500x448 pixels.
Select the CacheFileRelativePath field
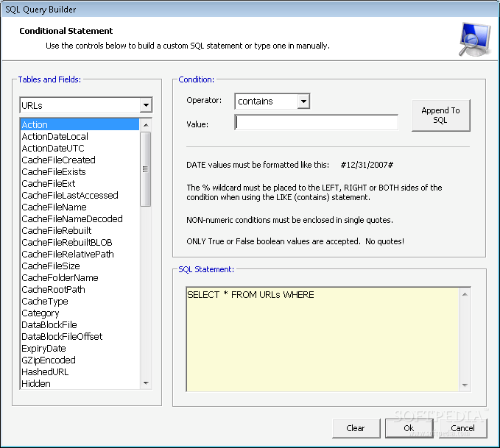point(80,255)
